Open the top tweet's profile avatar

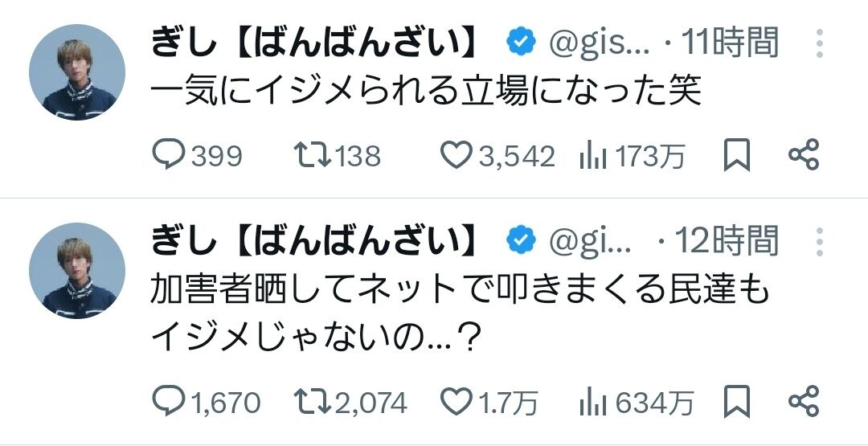(77, 72)
